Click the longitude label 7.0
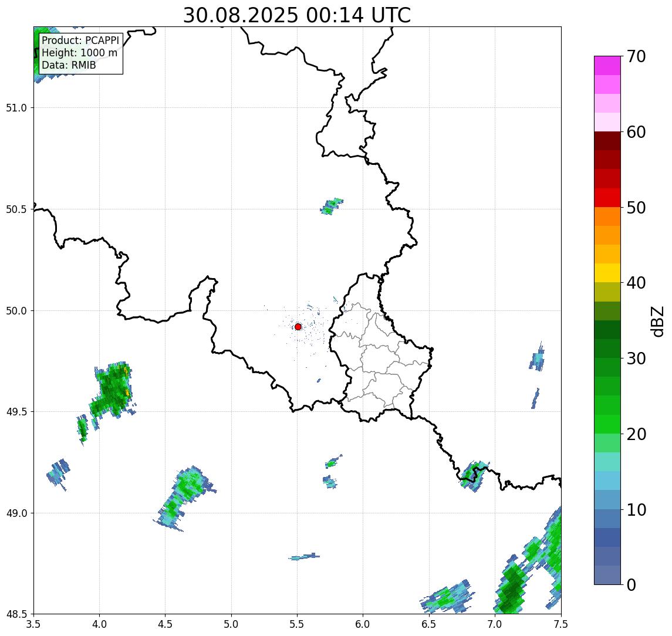 pyautogui.click(x=495, y=624)
